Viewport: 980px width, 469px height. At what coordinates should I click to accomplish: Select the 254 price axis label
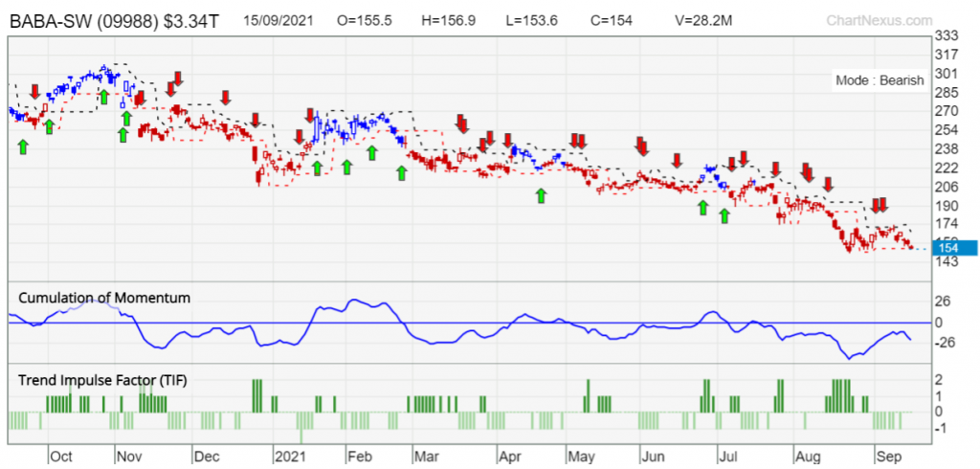click(946, 129)
